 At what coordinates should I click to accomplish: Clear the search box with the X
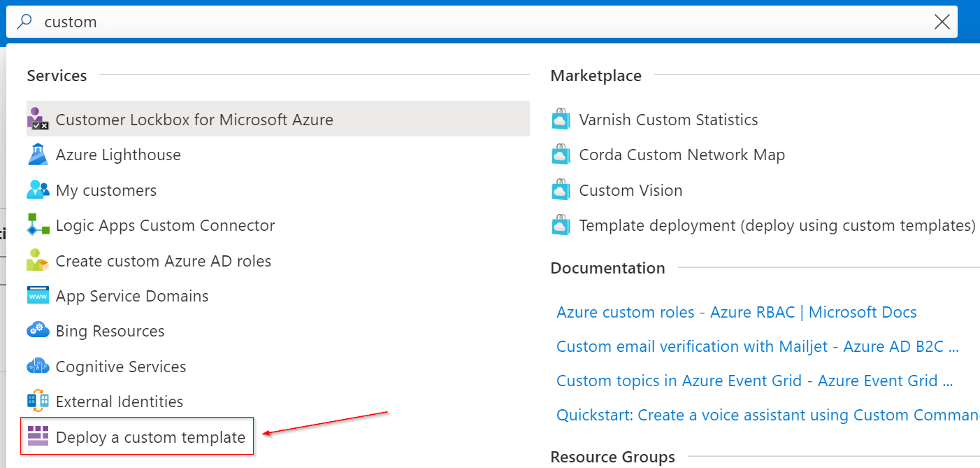tap(942, 22)
